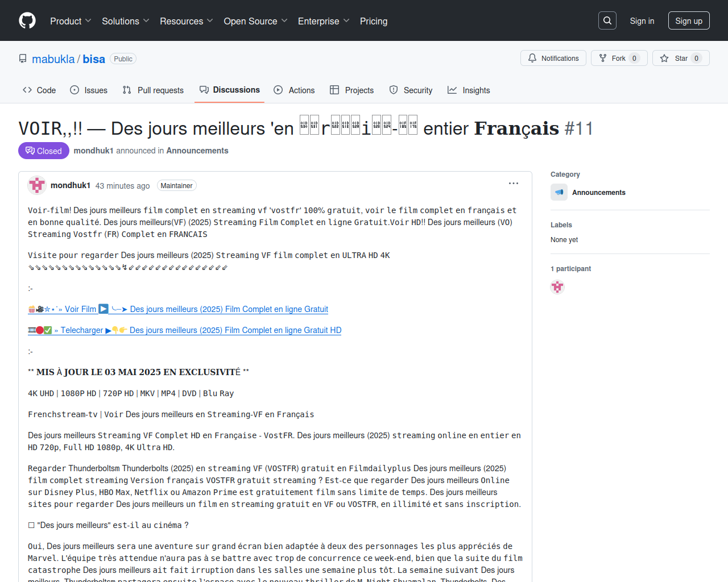Click the Public visibility label
The image size is (728, 582).
pos(123,59)
